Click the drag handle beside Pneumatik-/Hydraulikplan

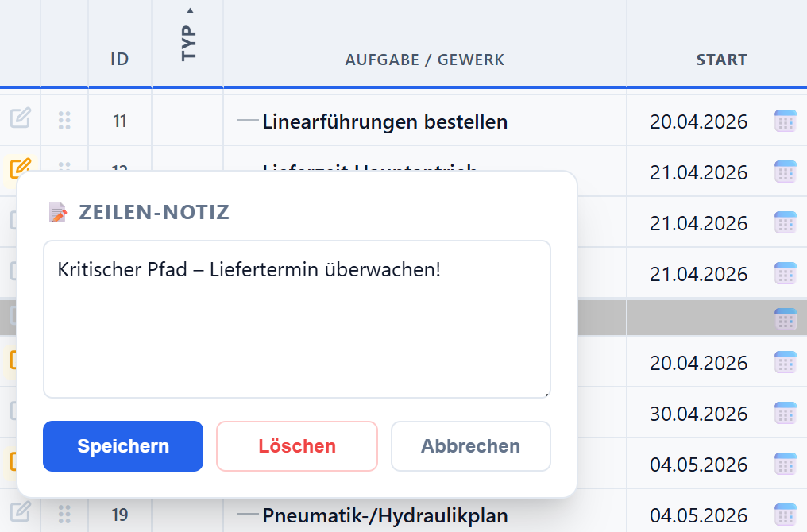(x=64, y=515)
